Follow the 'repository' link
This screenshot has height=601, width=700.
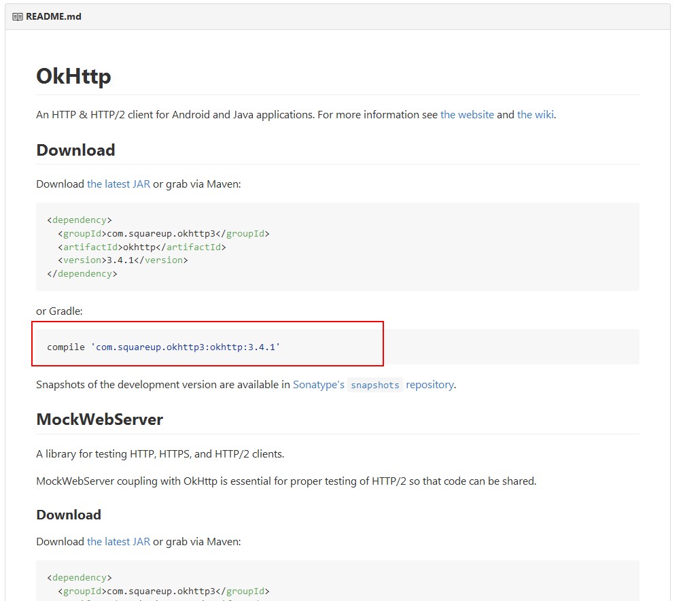pos(430,384)
